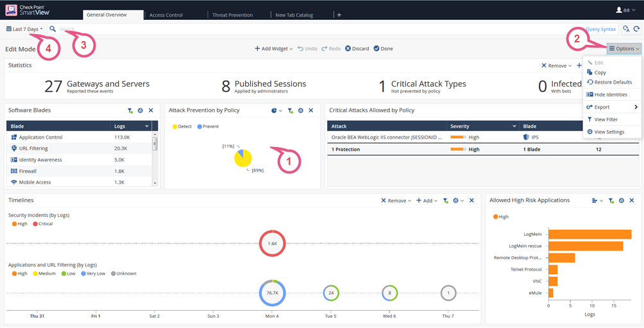Viewport: 644px width, 328px height.
Task: Close the Timelines widget with X icon
Action: pyautogui.click(x=471, y=200)
